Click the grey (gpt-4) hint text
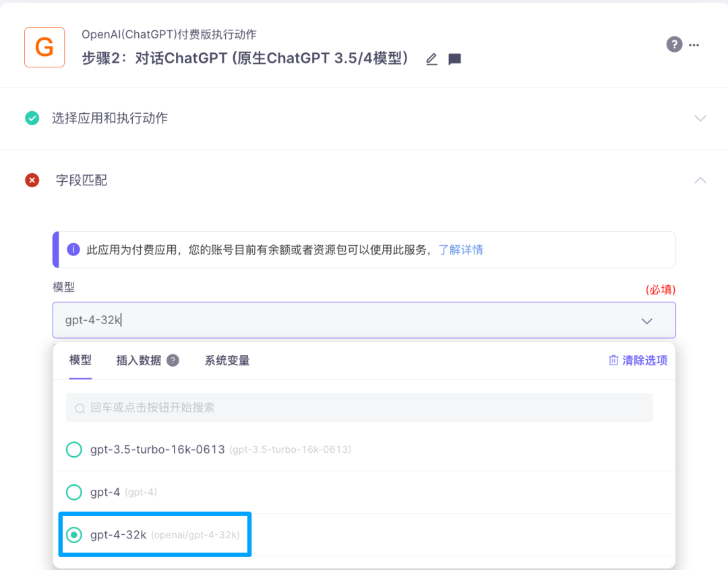Screen dimensions: 728x570 click(x=141, y=492)
